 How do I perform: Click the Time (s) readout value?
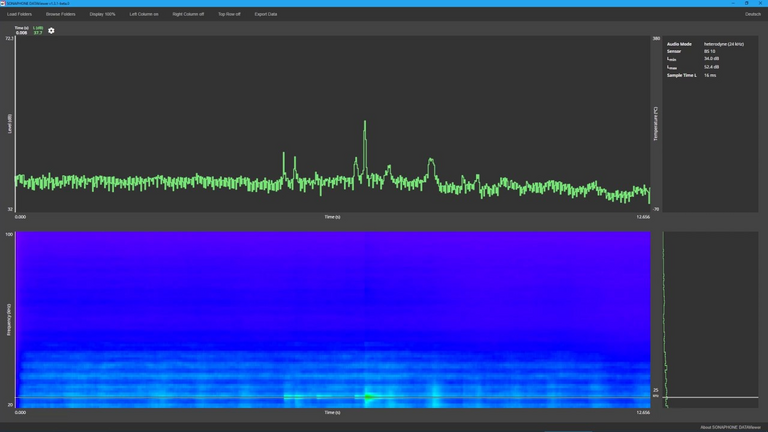point(22,33)
